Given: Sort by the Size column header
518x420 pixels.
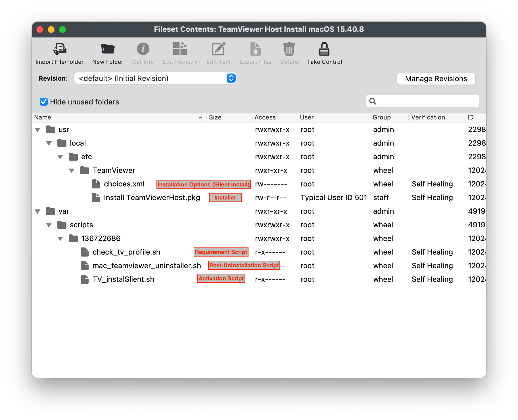Looking at the screenshot, I should coord(229,117).
